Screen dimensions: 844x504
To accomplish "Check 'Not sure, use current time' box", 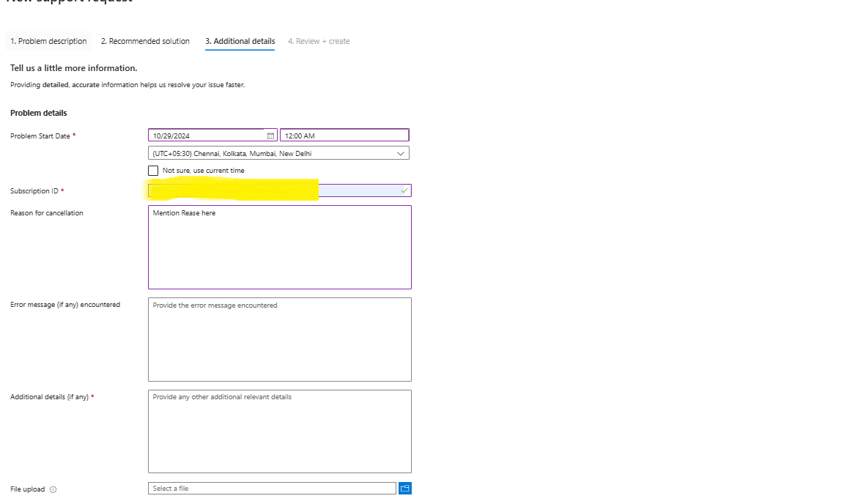I will point(153,171).
